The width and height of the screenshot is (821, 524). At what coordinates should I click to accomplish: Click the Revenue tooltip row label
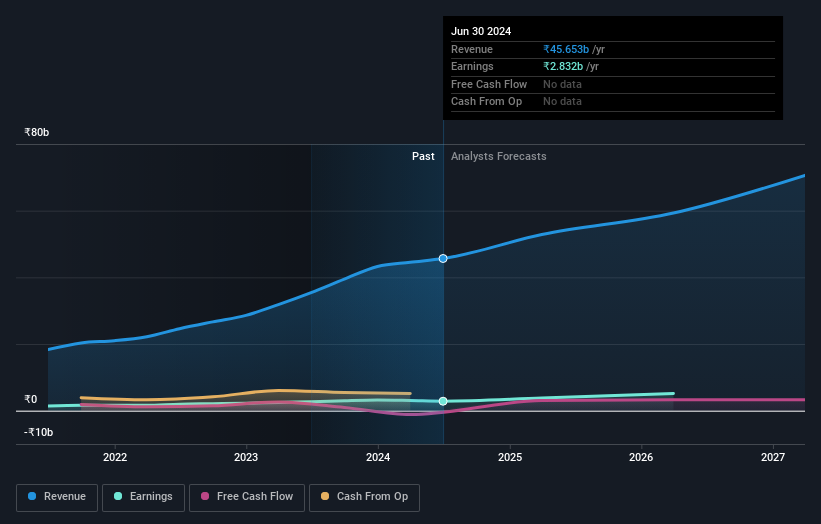472,49
